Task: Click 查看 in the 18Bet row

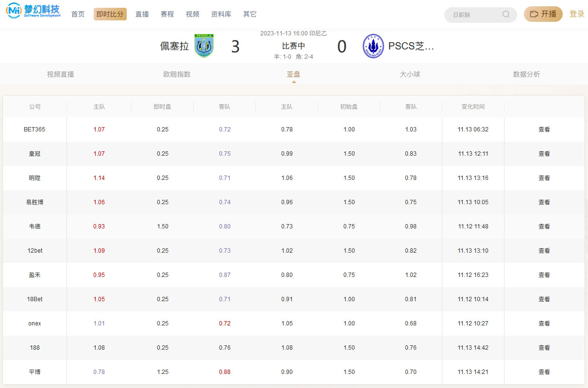Action: click(x=544, y=299)
